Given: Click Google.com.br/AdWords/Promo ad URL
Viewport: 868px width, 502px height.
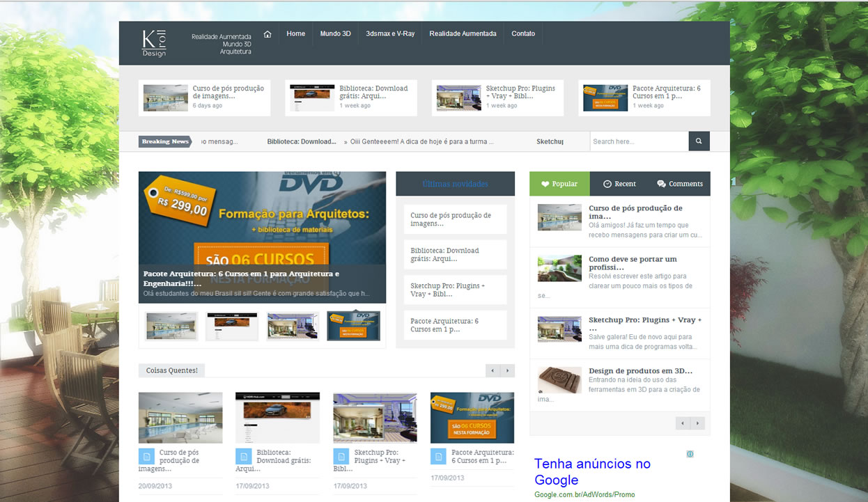Looking at the screenshot, I should (584, 494).
